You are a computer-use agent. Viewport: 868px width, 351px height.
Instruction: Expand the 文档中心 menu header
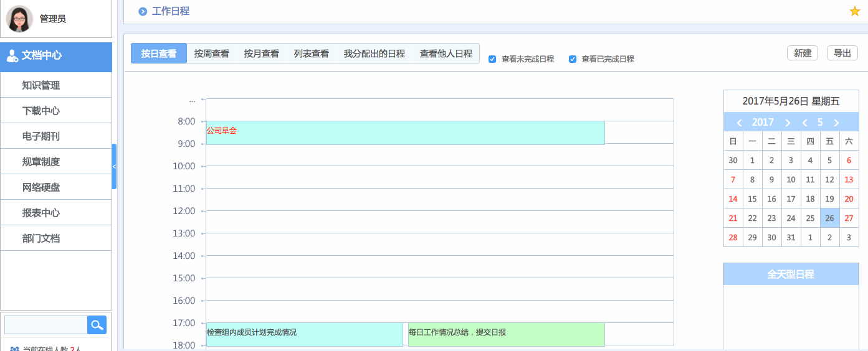pos(56,55)
